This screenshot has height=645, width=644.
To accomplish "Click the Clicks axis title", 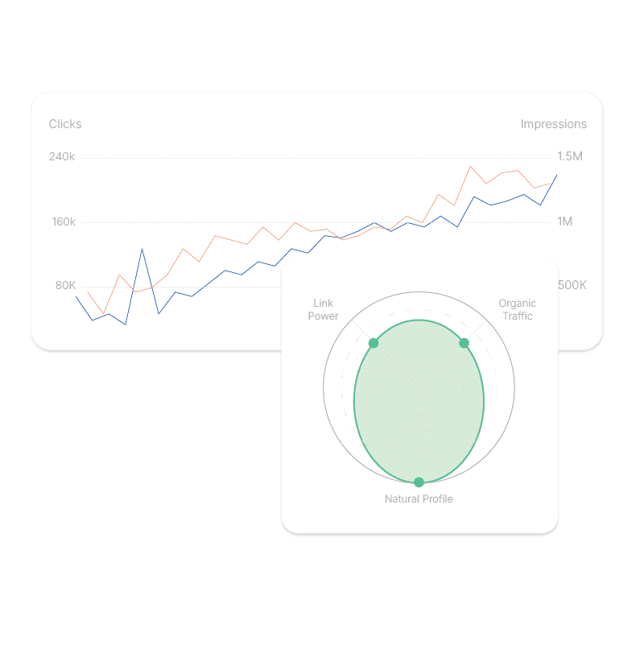I will coord(65,124).
